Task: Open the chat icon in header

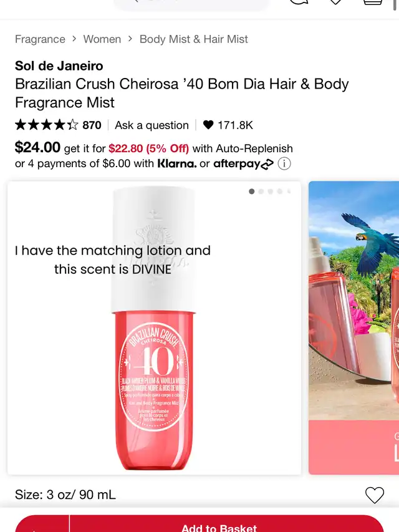Action: (x=299, y=2)
